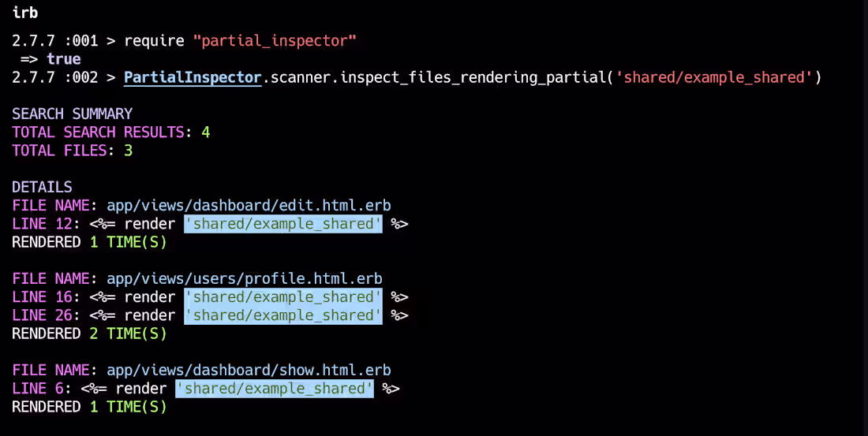Open app/views/dashboard/show.html.erb file path
Screen dimensions: 868x436
pos(249,370)
